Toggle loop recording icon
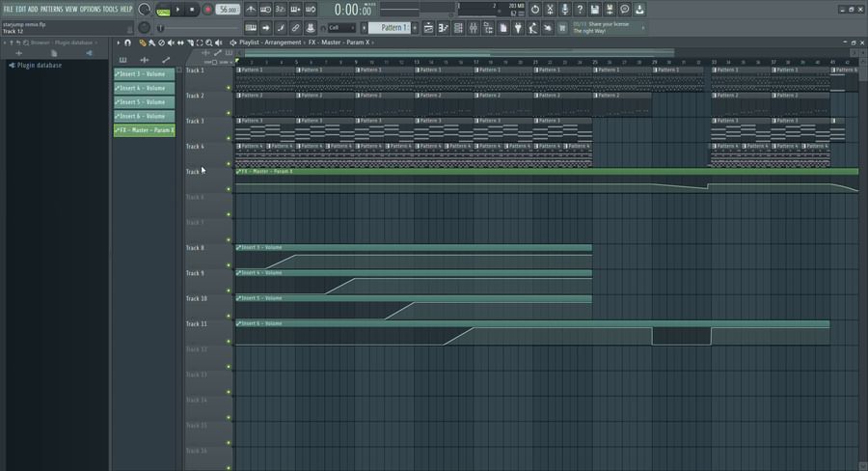The image size is (868, 471). pyautogui.click(x=311, y=10)
